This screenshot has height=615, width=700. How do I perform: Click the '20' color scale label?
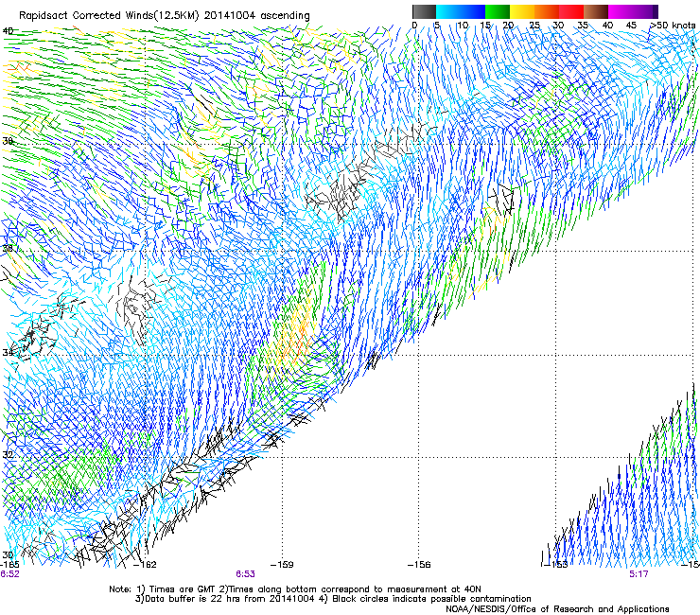click(508, 26)
